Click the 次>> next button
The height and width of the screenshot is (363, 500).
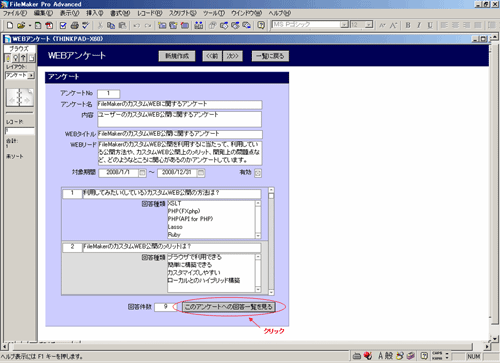pyautogui.click(x=233, y=56)
